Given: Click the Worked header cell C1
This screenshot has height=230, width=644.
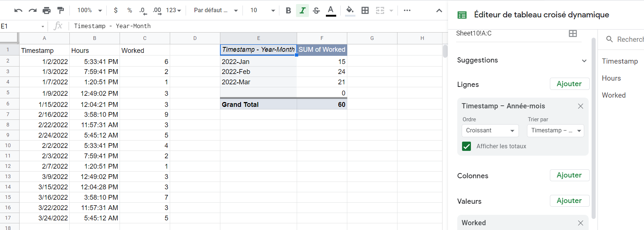Looking at the screenshot, I should click(145, 50).
